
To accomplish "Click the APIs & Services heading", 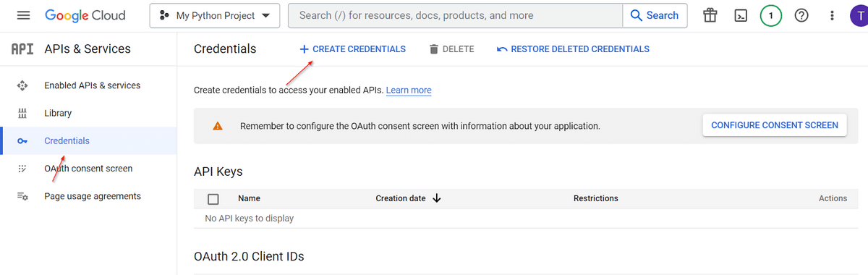I will 88,49.
